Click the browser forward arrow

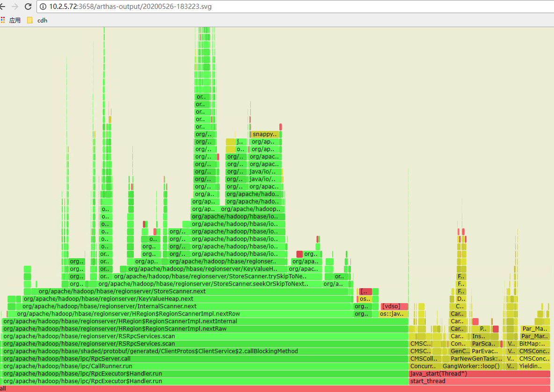point(15,7)
